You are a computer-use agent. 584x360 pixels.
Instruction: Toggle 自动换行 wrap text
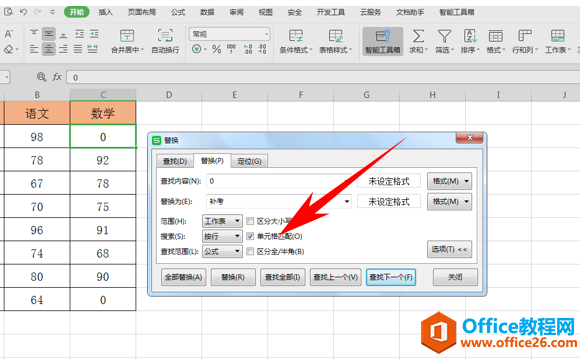tap(165, 41)
